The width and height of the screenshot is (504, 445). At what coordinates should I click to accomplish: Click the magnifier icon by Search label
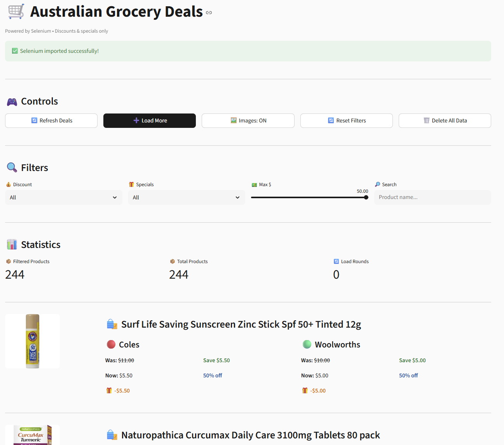tap(377, 185)
